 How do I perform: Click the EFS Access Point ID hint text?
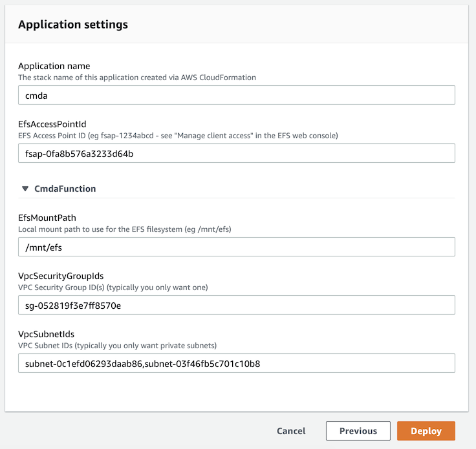pyautogui.click(x=178, y=136)
